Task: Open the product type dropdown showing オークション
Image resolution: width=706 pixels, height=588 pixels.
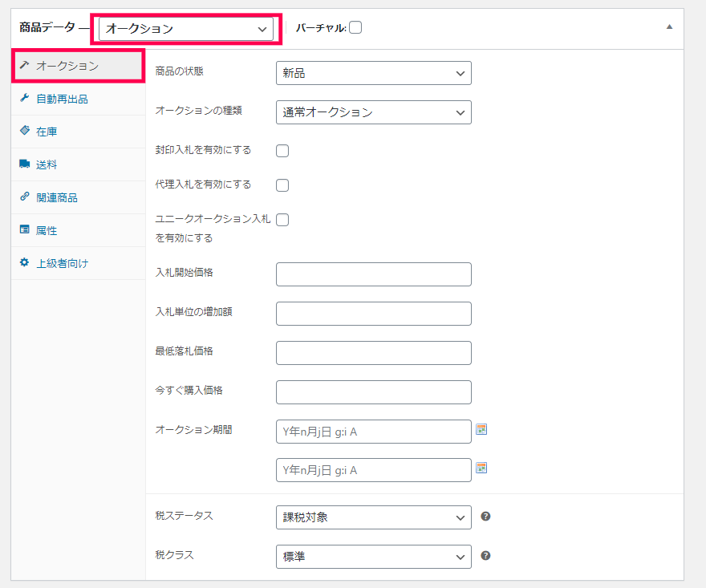Action: (186, 29)
